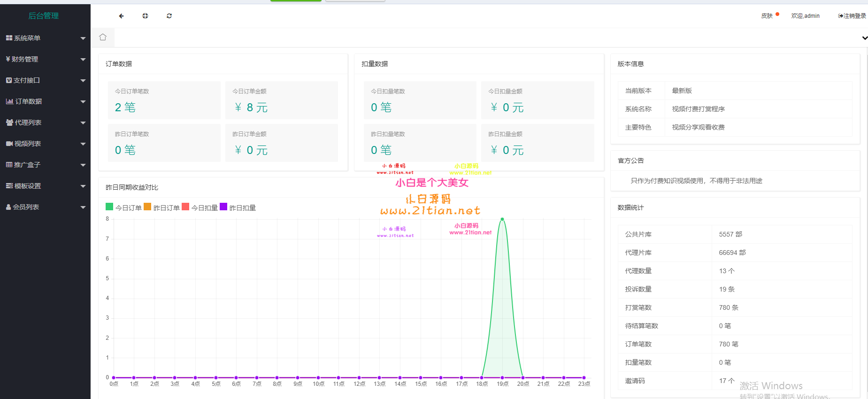Click the 订单数据 chart icon in sidebar

point(9,101)
